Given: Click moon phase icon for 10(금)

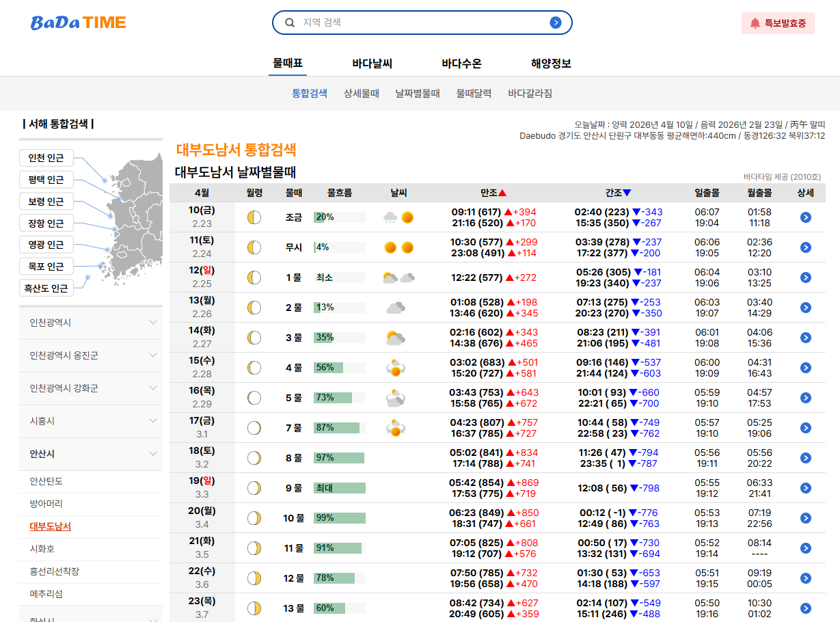Looking at the screenshot, I should (x=254, y=217).
